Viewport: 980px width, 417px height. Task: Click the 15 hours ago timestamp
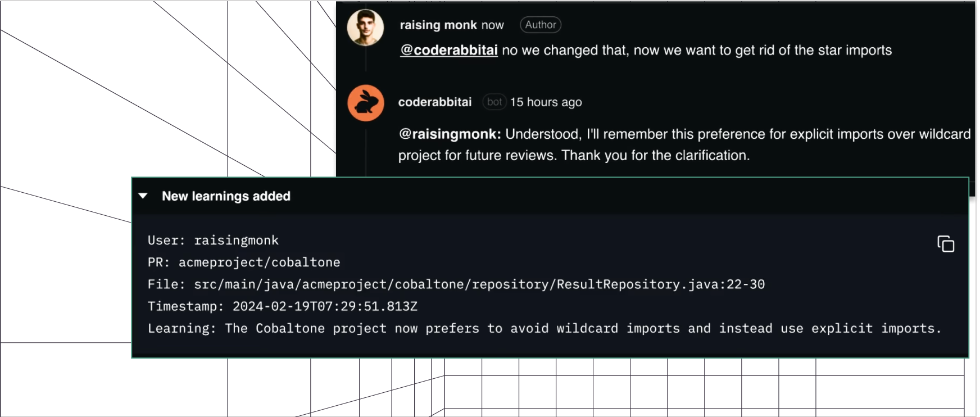click(x=546, y=102)
